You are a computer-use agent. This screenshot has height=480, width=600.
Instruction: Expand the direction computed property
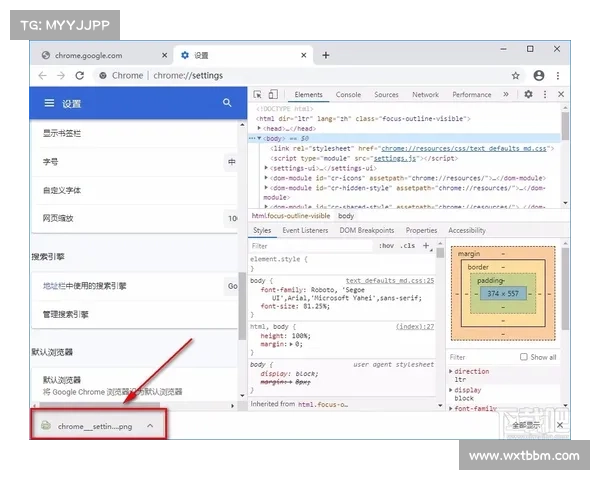pos(451,371)
